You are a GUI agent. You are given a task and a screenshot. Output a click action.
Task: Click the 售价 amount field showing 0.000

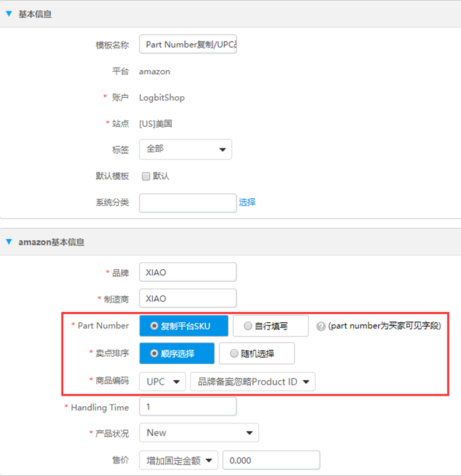pyautogui.click(x=271, y=460)
